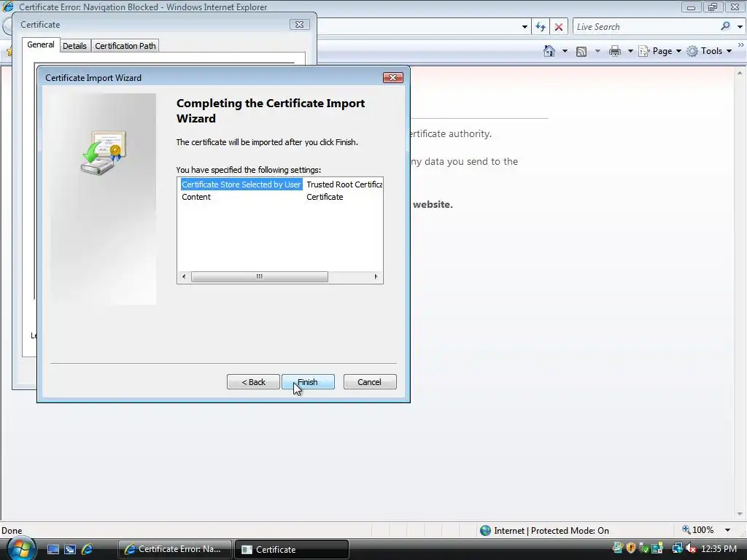The height and width of the screenshot is (560, 747).
Task: Open the zoom level dropdown arrow
Action: pyautogui.click(x=727, y=530)
